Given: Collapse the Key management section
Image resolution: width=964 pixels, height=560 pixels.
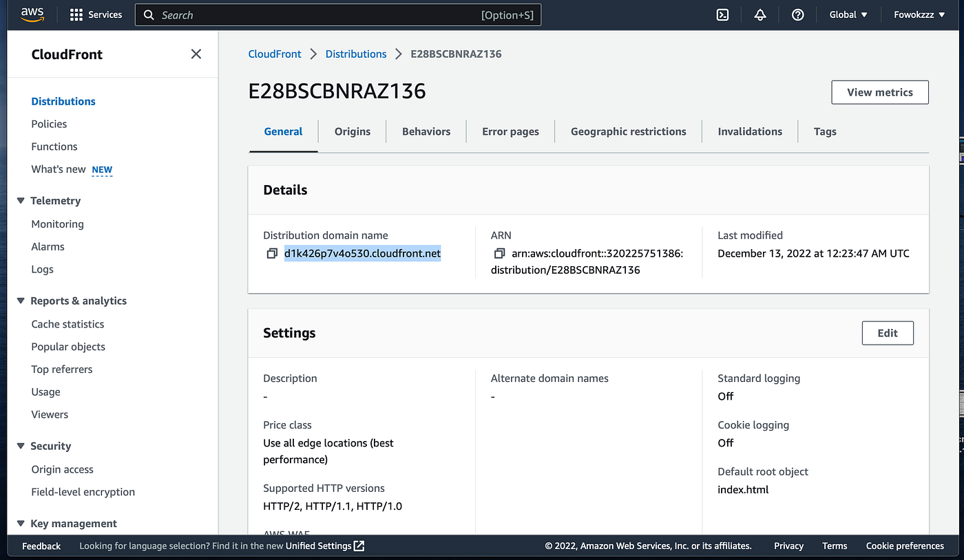Looking at the screenshot, I should (x=21, y=524).
